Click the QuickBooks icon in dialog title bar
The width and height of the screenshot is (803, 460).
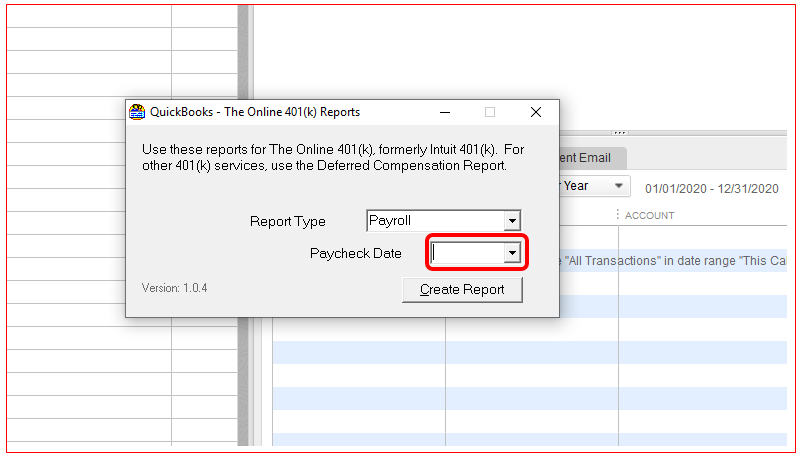click(x=137, y=112)
